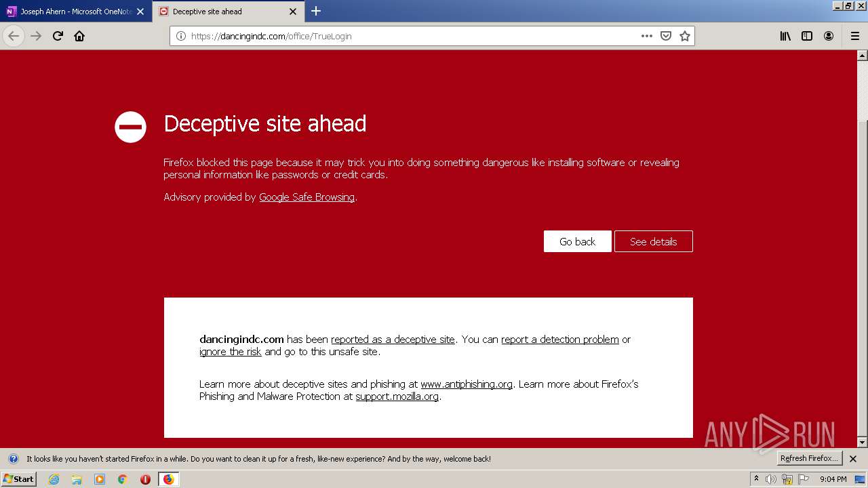Reload the page with the refresh icon
Viewport: 868px width, 488px height.
point(58,36)
